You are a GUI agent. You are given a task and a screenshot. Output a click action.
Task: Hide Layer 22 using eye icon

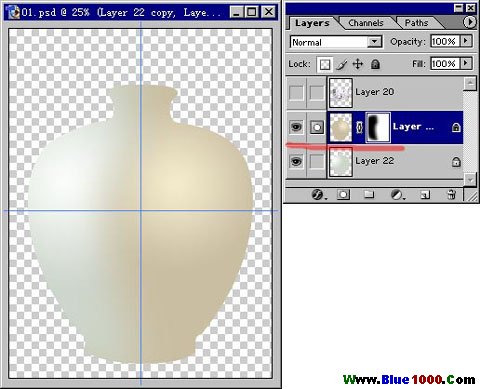[x=296, y=162]
